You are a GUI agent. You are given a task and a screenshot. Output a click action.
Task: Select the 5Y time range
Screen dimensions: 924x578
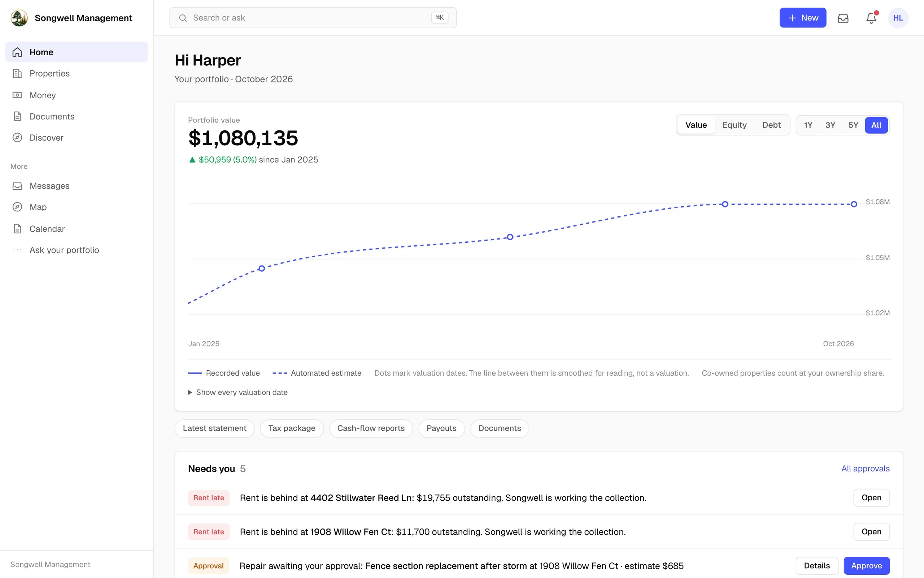pyautogui.click(x=853, y=125)
